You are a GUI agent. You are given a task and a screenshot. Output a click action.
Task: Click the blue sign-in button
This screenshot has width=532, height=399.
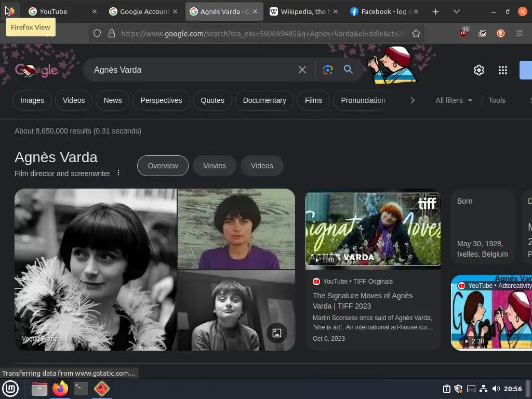[526, 70]
